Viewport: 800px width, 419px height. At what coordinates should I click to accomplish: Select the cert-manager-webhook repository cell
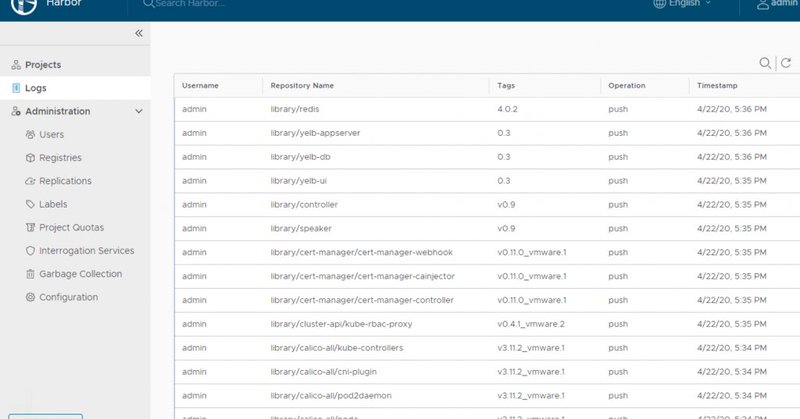pyautogui.click(x=362, y=253)
